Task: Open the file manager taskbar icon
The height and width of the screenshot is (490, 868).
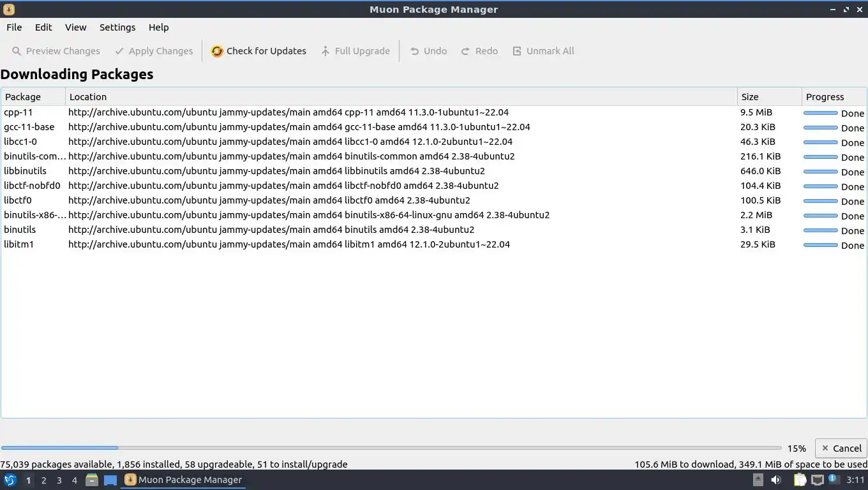Action: click(92, 480)
